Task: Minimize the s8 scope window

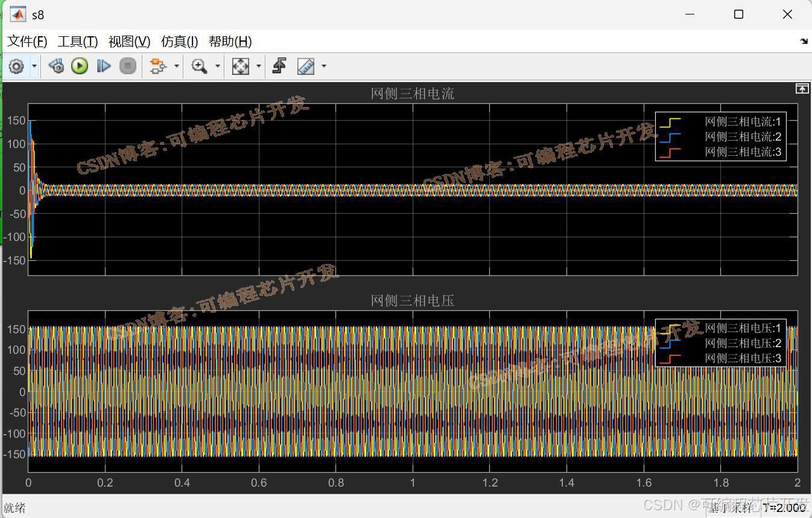Action: point(690,14)
